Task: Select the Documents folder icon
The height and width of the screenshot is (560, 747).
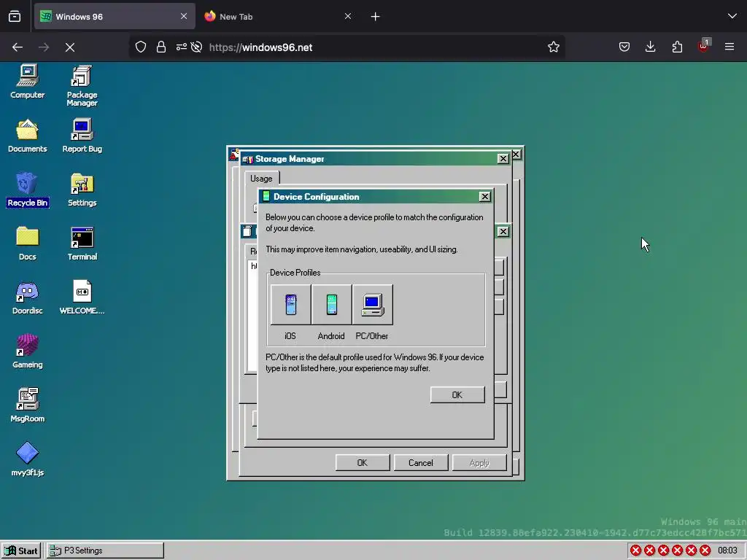Action: [x=27, y=136]
